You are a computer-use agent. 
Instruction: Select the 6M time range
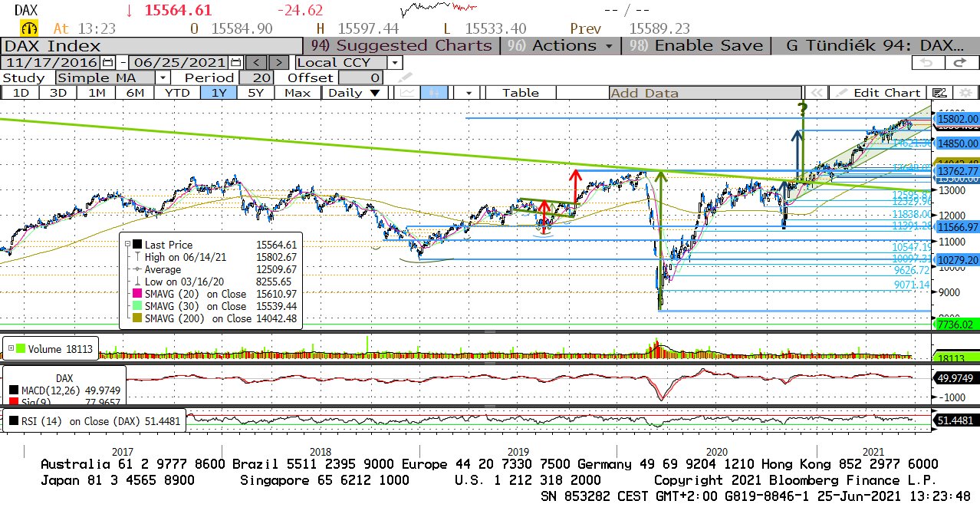click(136, 93)
